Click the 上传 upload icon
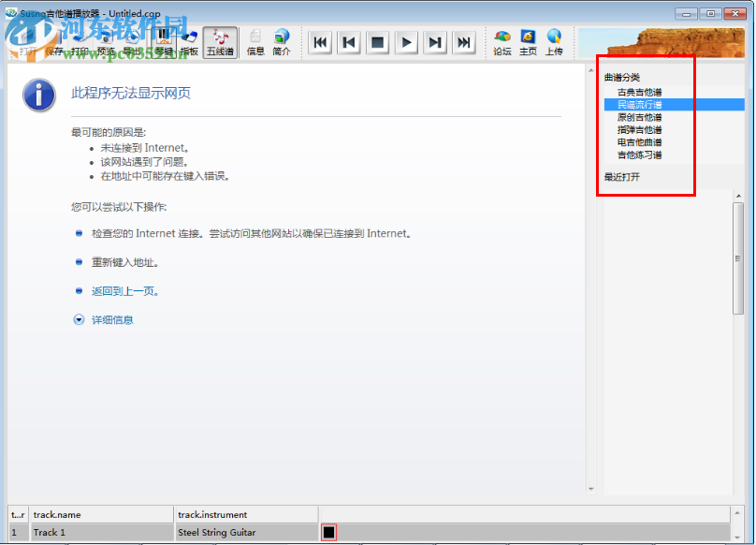Viewport: 756px width, 545px height. pos(554,42)
